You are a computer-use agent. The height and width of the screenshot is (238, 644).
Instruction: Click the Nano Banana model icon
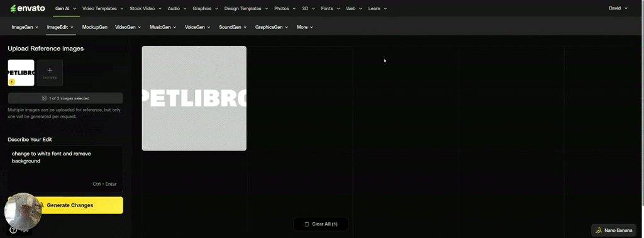[599, 230]
